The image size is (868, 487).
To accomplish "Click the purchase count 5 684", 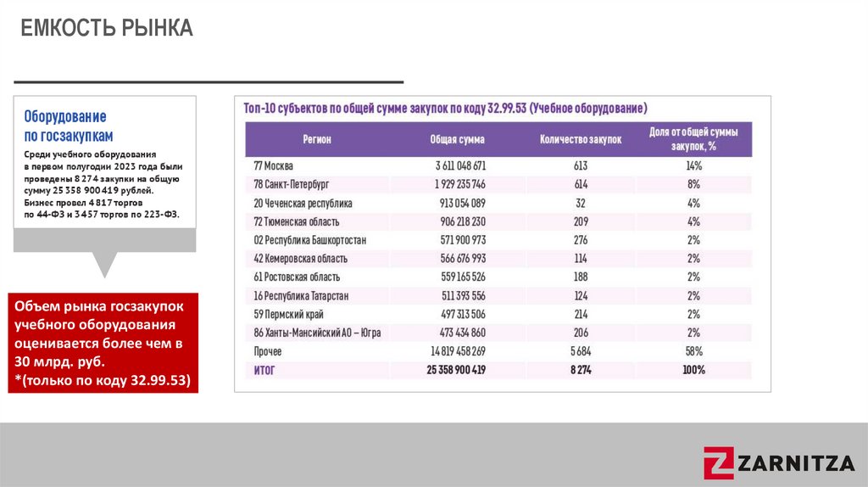I will coord(581,351).
